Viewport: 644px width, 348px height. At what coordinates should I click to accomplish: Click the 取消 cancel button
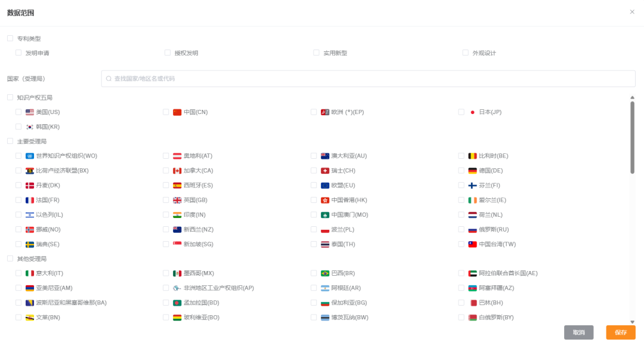coord(578,332)
